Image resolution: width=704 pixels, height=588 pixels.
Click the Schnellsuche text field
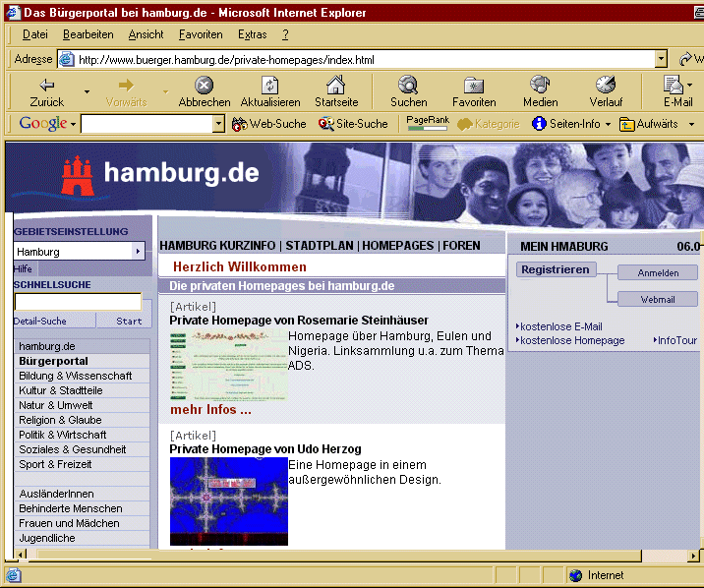[78, 302]
